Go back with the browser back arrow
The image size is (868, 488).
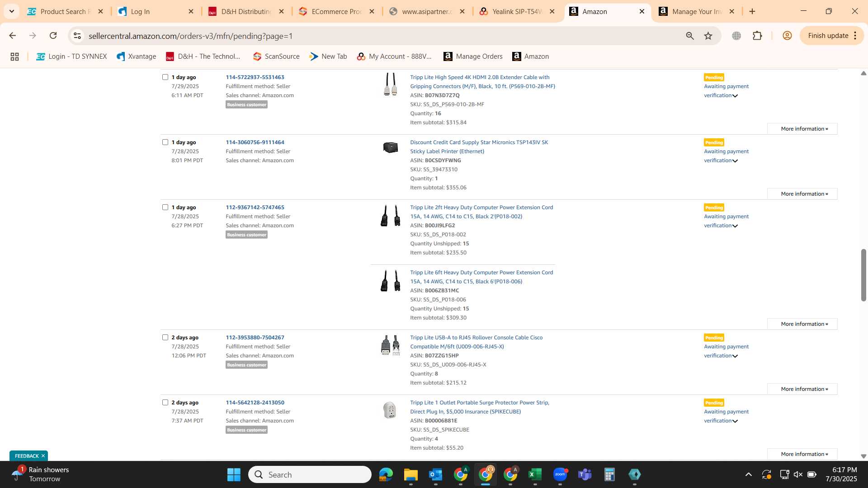12,36
